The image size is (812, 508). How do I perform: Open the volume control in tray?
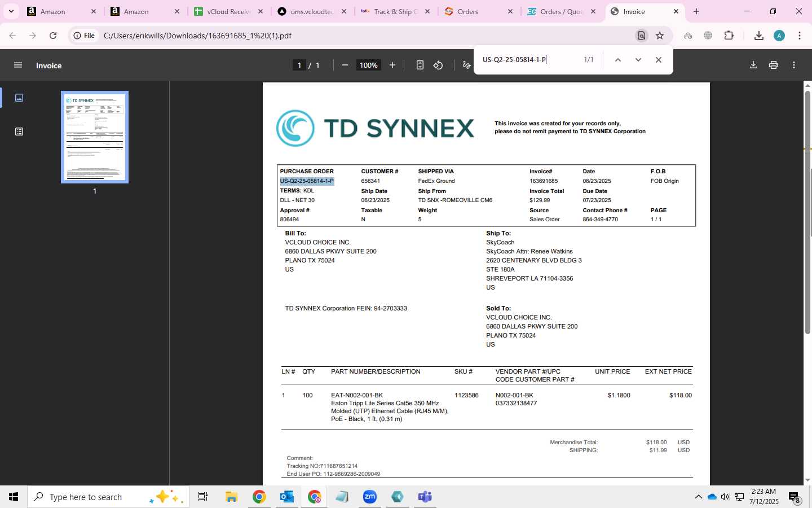click(x=725, y=497)
